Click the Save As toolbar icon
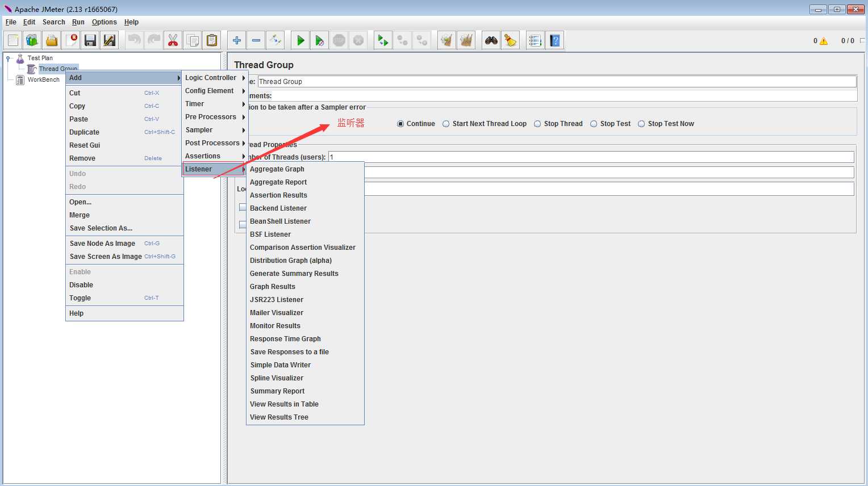The width and height of the screenshot is (868, 486). (110, 40)
